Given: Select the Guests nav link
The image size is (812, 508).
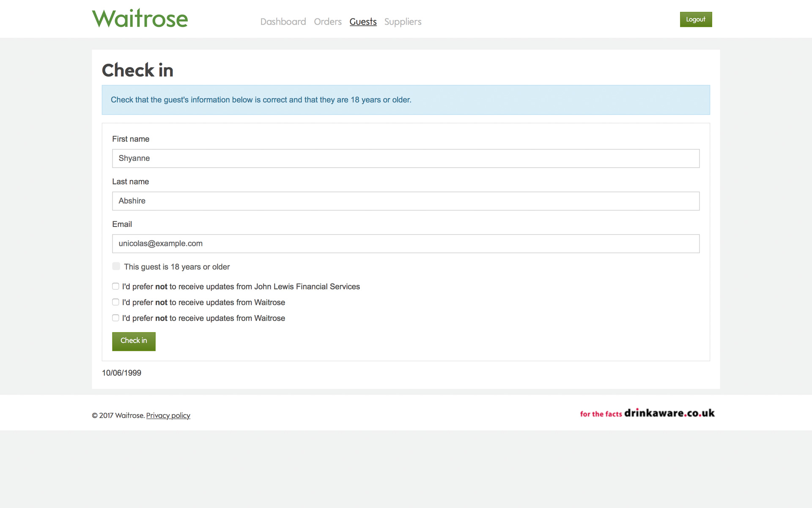Looking at the screenshot, I should coord(363,22).
